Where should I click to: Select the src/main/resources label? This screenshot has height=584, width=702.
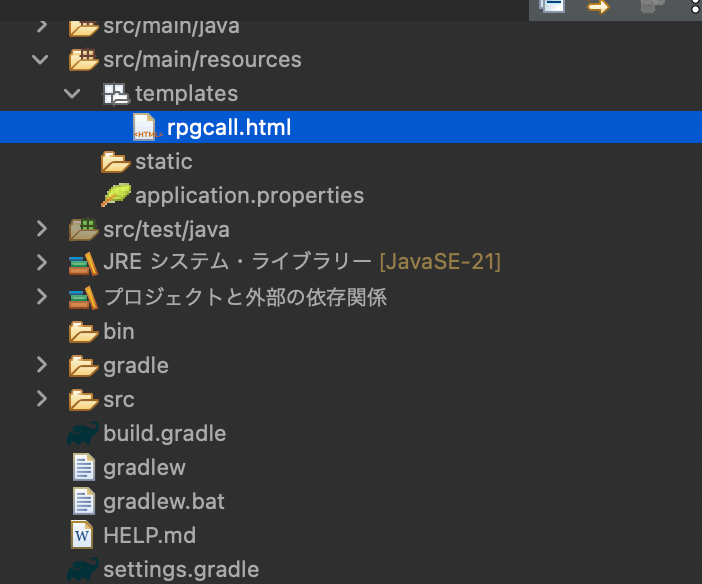point(202,60)
